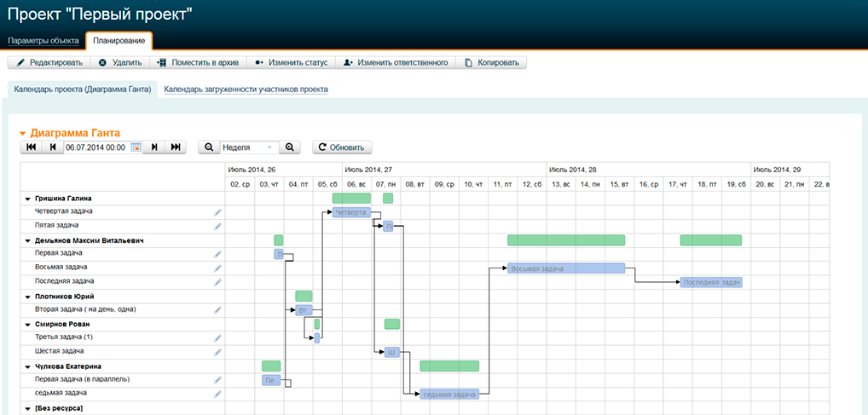Click седьмая задача row label

pyautogui.click(x=61, y=393)
